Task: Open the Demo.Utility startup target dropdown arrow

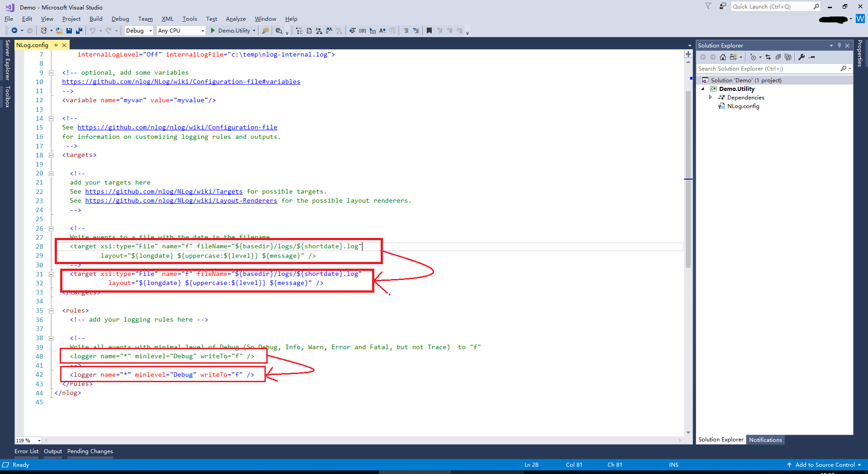Action: point(254,31)
